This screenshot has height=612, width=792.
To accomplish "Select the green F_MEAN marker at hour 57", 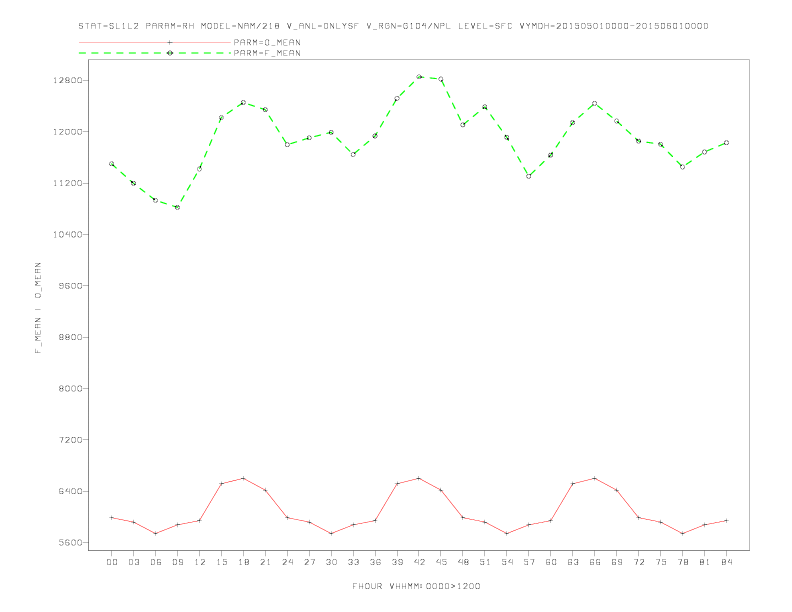I will (x=529, y=176).
